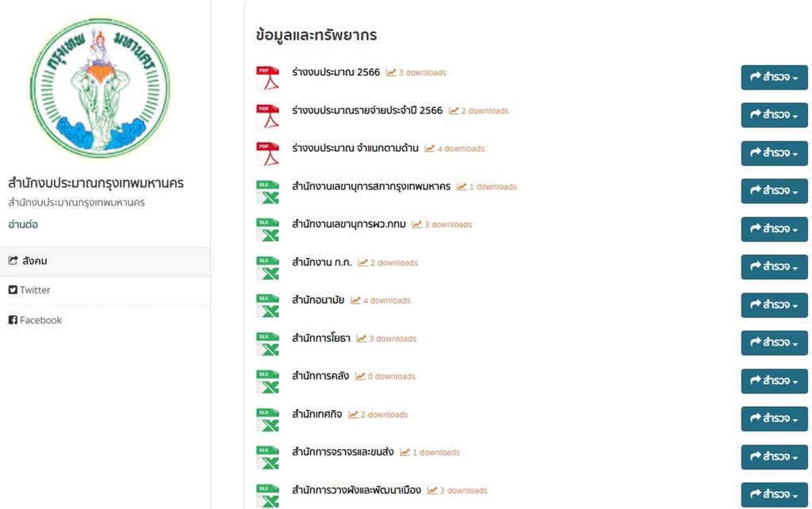Open สำนักการจราจรและขนส่ง resource link
The width and height of the screenshot is (812, 509).
pyautogui.click(x=343, y=452)
